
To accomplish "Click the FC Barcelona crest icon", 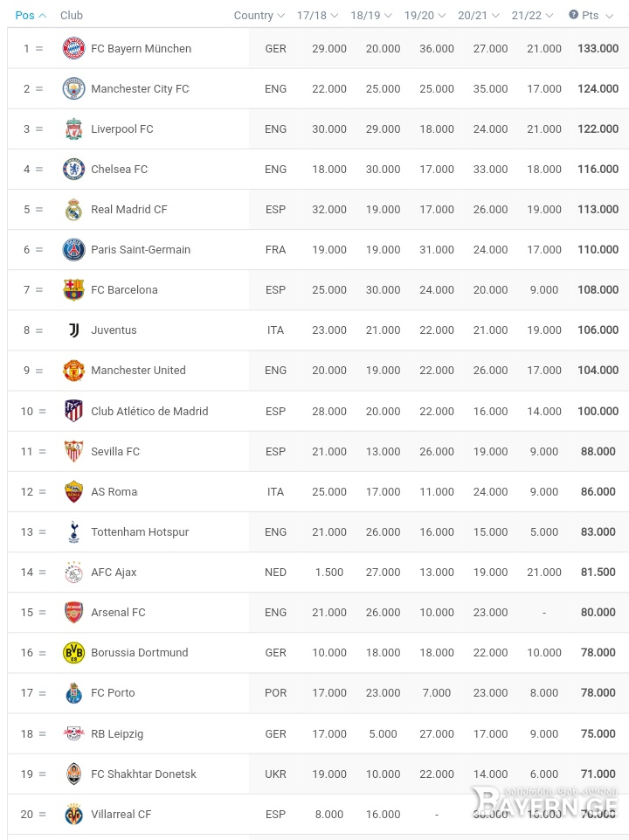I will [74, 290].
